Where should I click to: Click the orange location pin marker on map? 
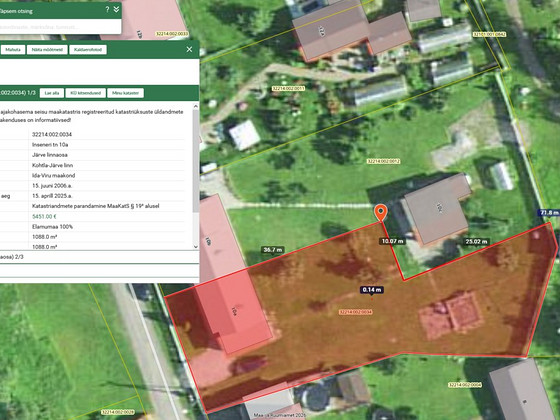(x=381, y=212)
